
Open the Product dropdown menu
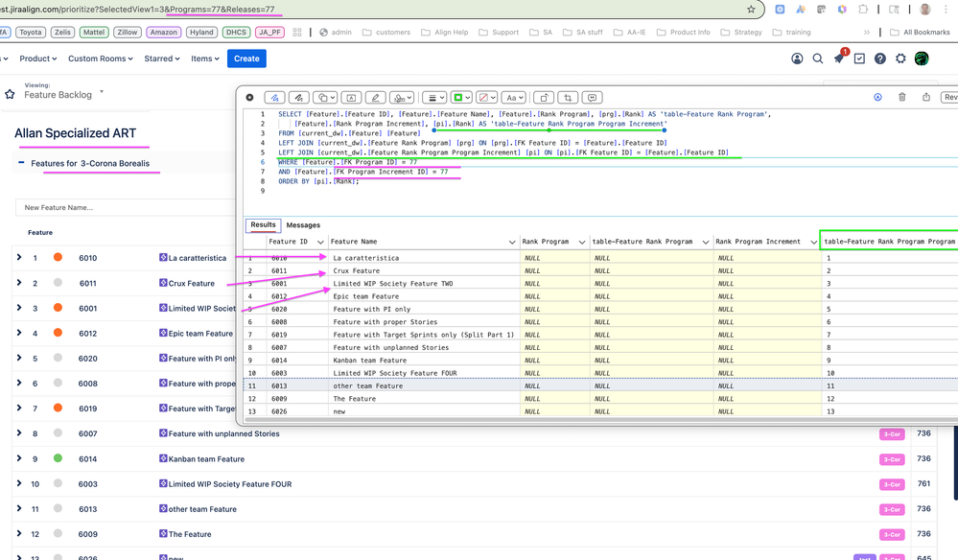(x=37, y=58)
